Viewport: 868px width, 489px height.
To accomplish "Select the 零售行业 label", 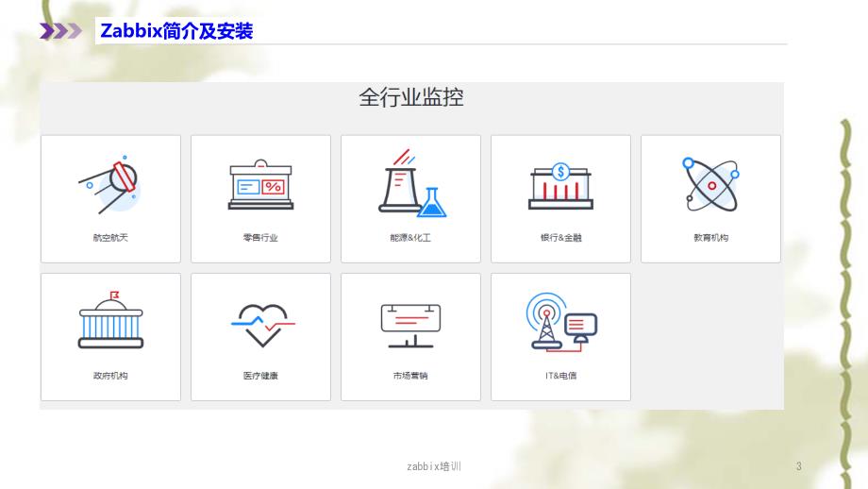I will click(x=260, y=238).
